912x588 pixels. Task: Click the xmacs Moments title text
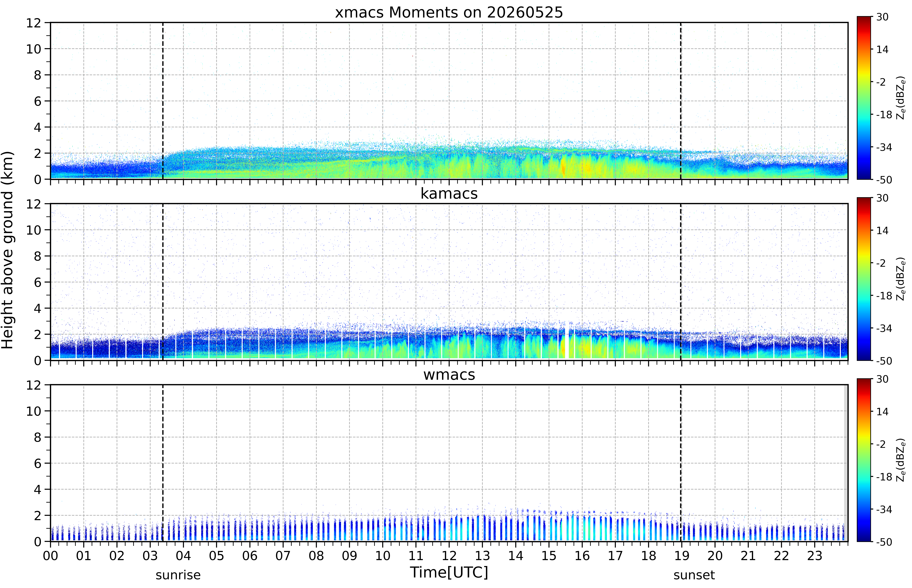click(449, 13)
